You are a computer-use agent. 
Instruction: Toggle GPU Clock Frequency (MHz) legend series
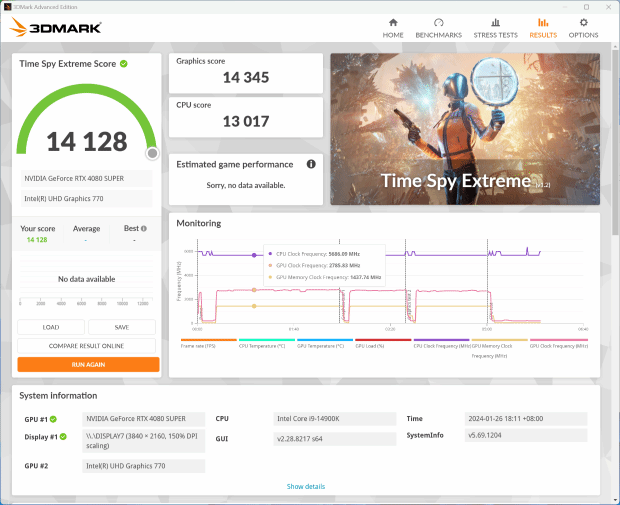559,343
